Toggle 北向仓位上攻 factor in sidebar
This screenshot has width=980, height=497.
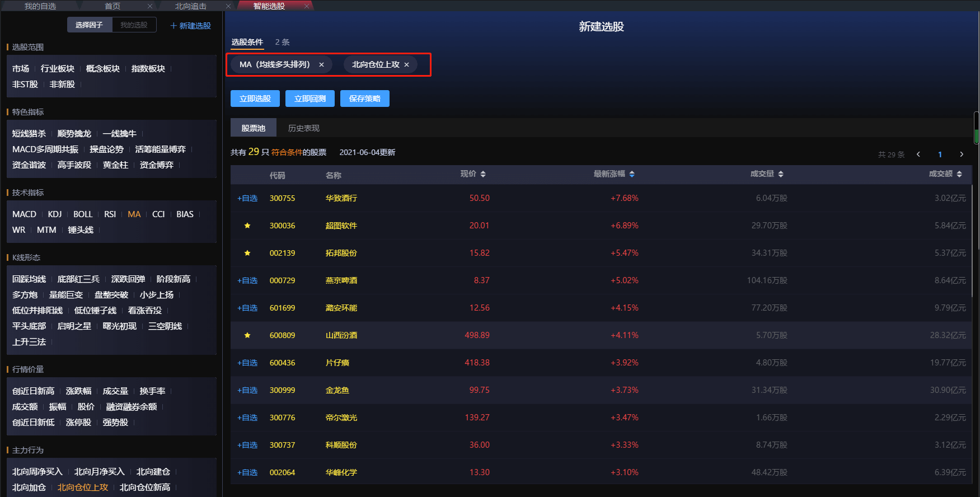click(83, 487)
